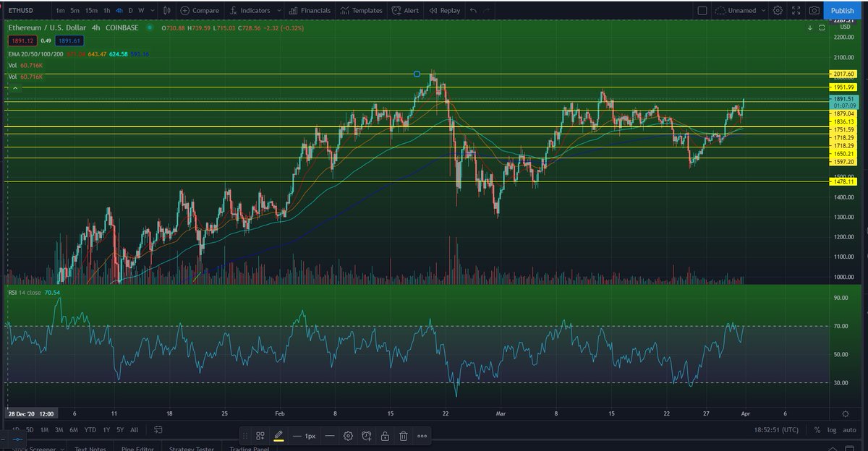Delete the selected drawing with trash icon

pyautogui.click(x=404, y=436)
